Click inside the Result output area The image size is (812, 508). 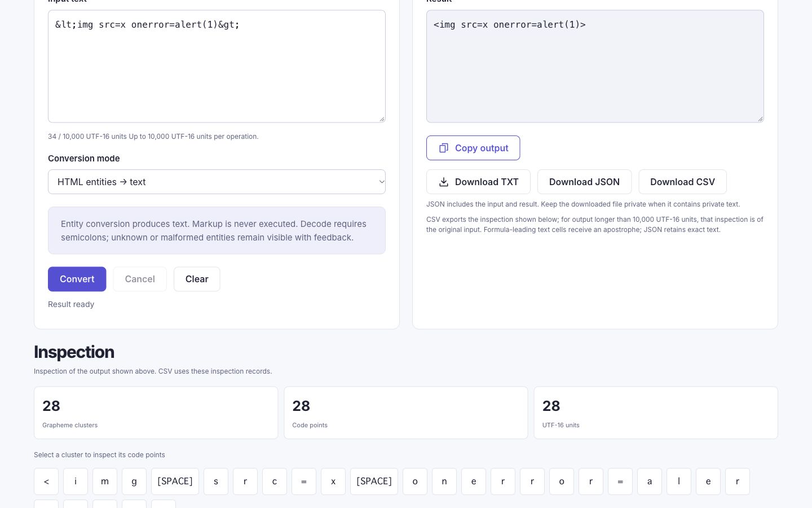[x=595, y=66]
